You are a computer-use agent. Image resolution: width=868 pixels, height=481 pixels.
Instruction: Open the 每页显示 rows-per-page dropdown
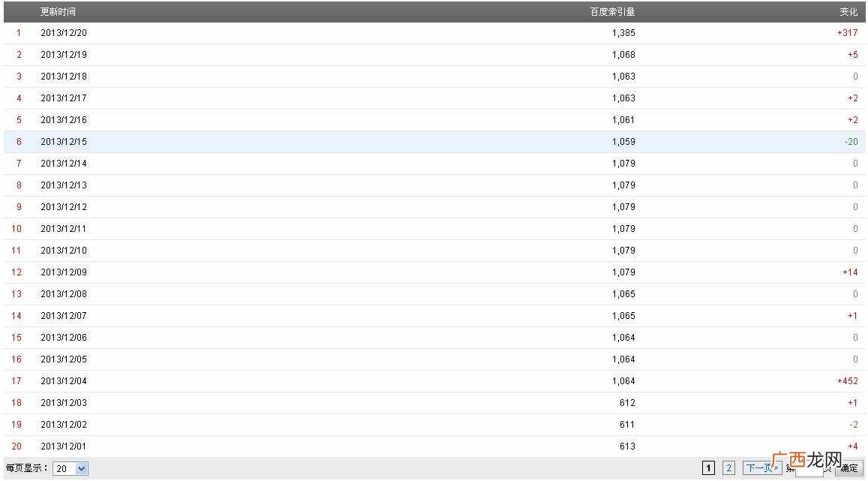tap(71, 469)
